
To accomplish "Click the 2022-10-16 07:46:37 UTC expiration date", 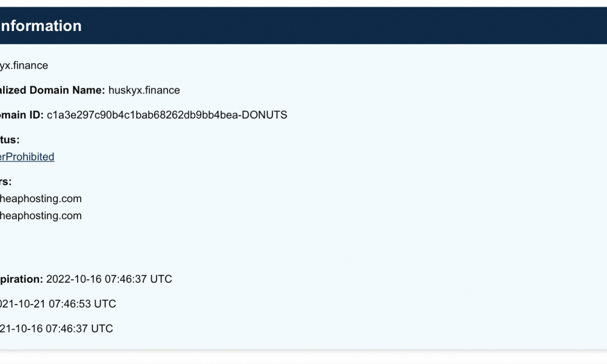I will 109,279.
